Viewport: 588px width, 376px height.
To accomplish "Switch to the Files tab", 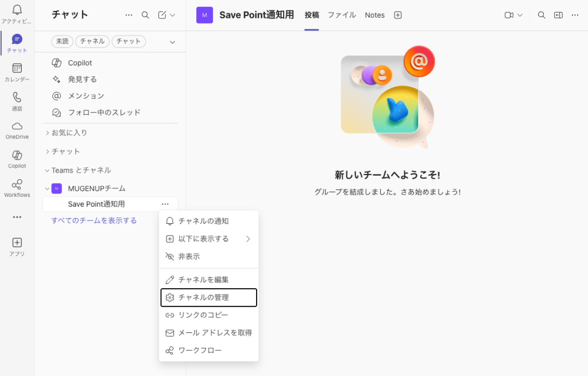I will click(342, 15).
